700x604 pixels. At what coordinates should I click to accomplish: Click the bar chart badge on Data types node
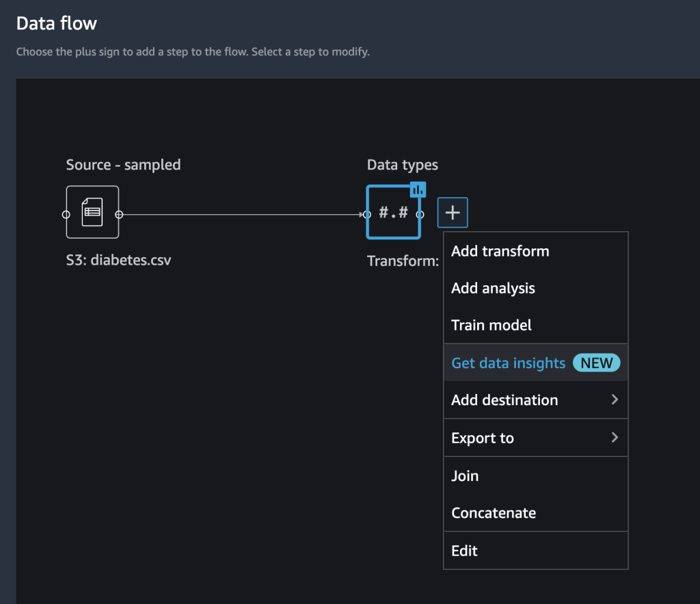(x=418, y=189)
